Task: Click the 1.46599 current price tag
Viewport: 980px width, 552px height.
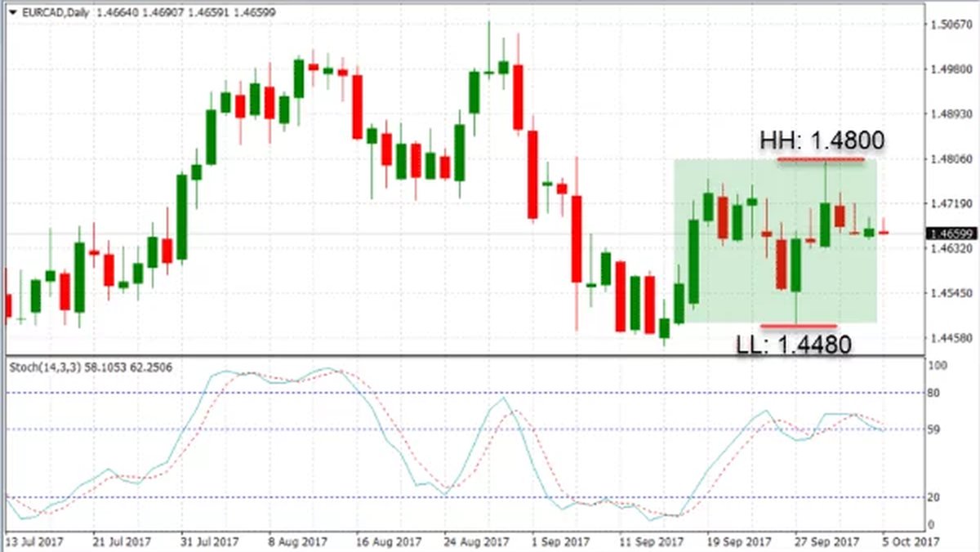Action: click(x=950, y=234)
